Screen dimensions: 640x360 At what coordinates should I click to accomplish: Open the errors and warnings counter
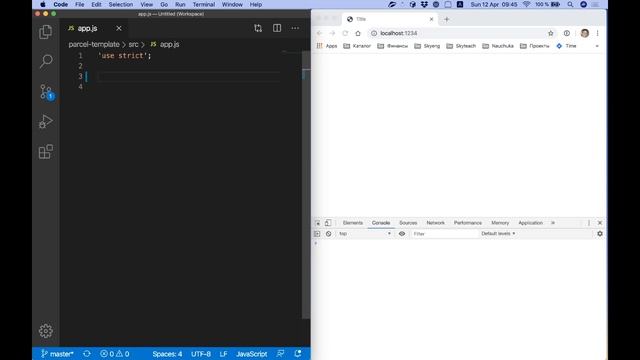[x=115, y=354]
